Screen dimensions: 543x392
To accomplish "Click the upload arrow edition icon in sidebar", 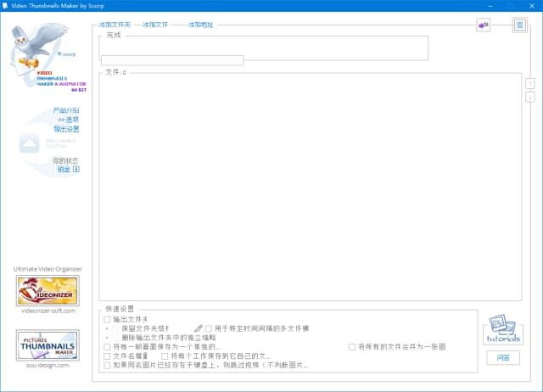I will 30,141.
